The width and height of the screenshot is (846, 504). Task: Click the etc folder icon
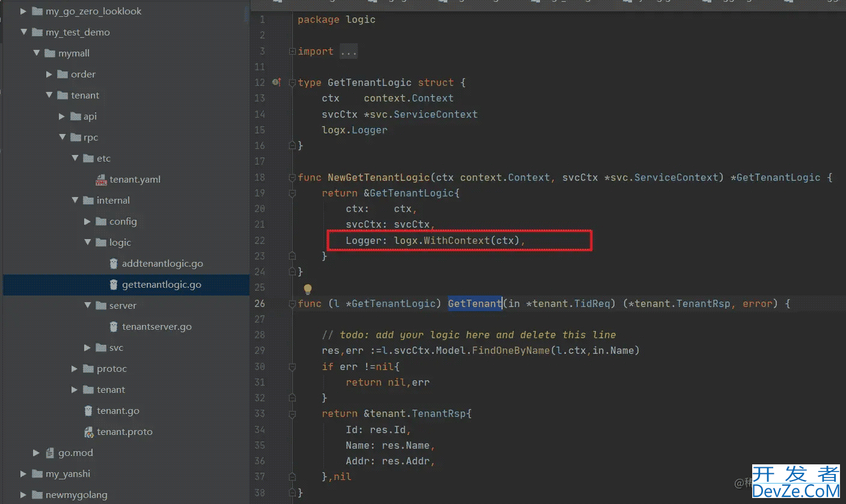88,159
